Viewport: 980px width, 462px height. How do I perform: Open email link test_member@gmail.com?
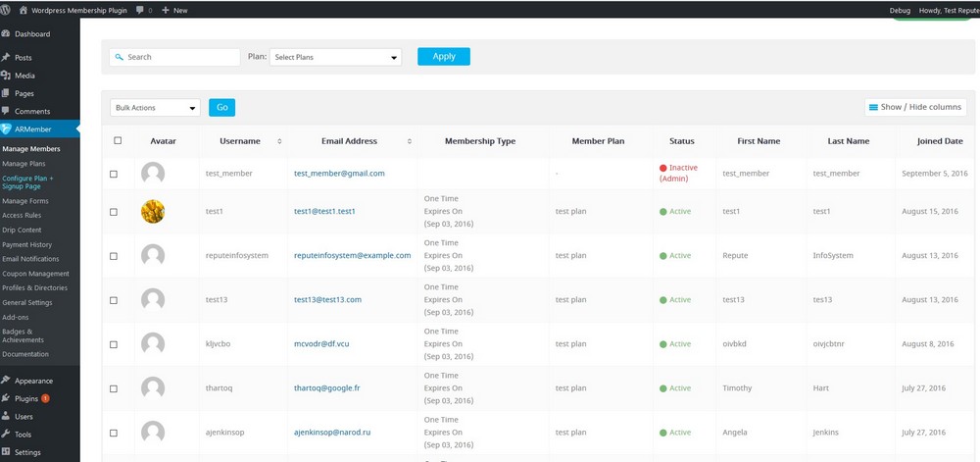click(x=339, y=174)
